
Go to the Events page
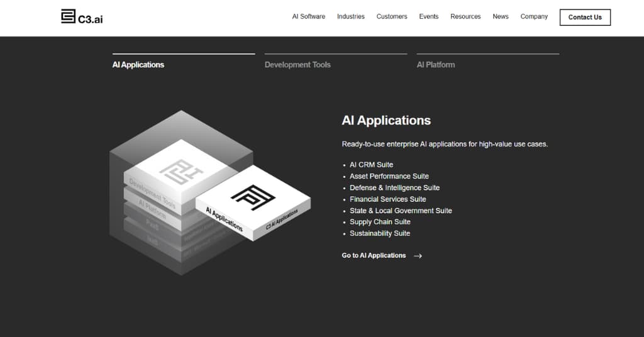(x=428, y=16)
